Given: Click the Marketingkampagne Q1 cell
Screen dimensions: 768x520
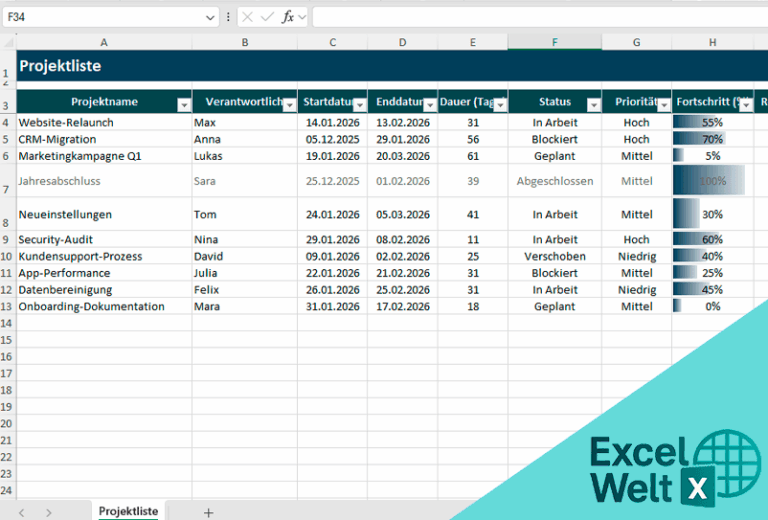Looking at the screenshot, I should click(104, 156).
